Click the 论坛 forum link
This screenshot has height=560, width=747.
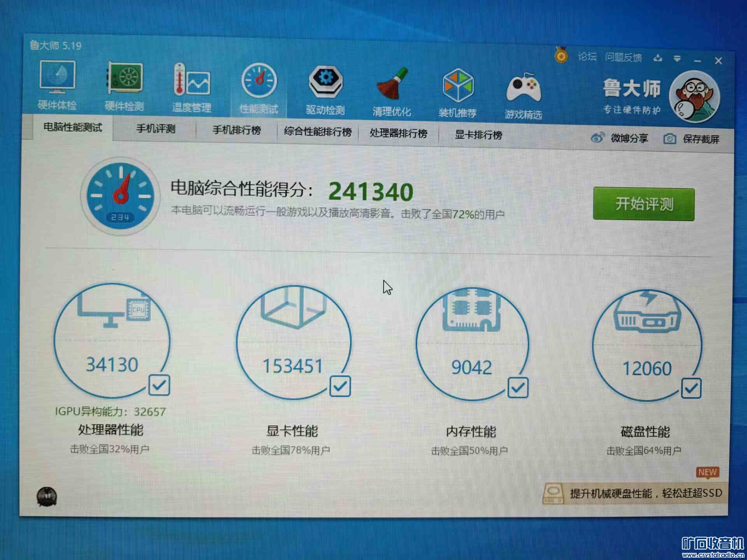tap(587, 57)
